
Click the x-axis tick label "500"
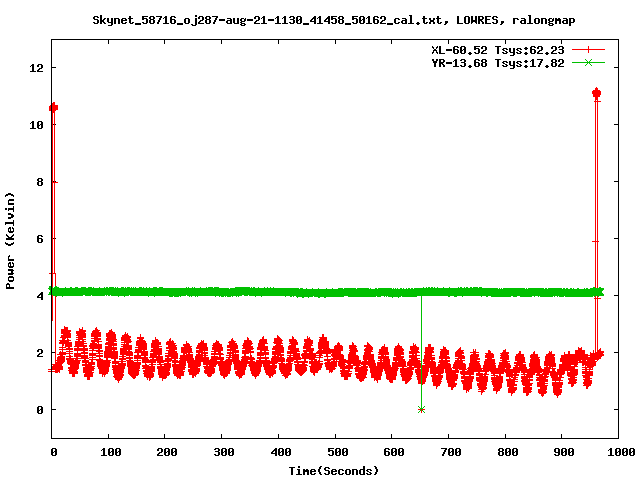[x=337, y=452]
